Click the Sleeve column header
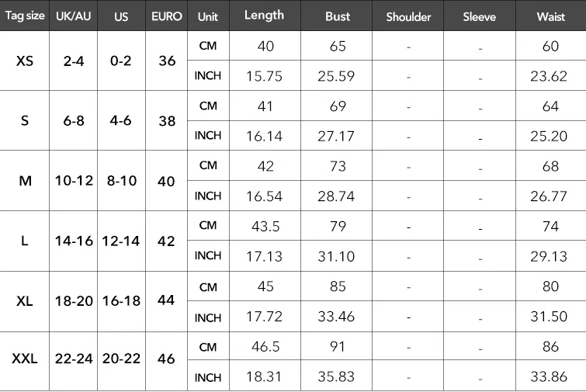Image resolution: width=586 pixels, height=392 pixels. (x=479, y=16)
